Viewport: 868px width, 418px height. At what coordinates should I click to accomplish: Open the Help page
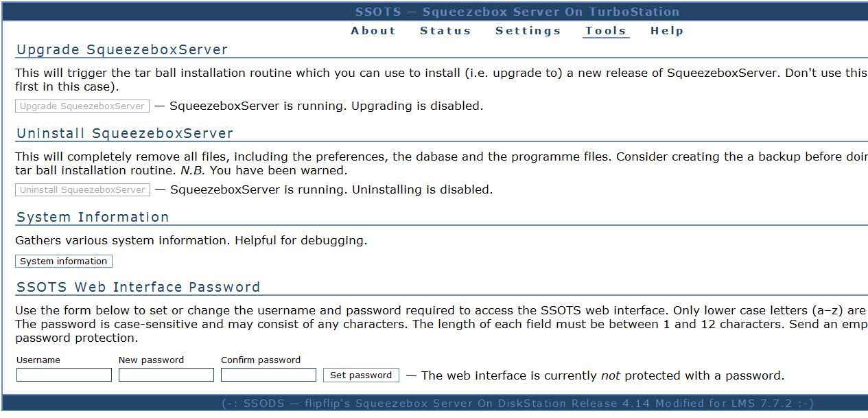(x=667, y=31)
